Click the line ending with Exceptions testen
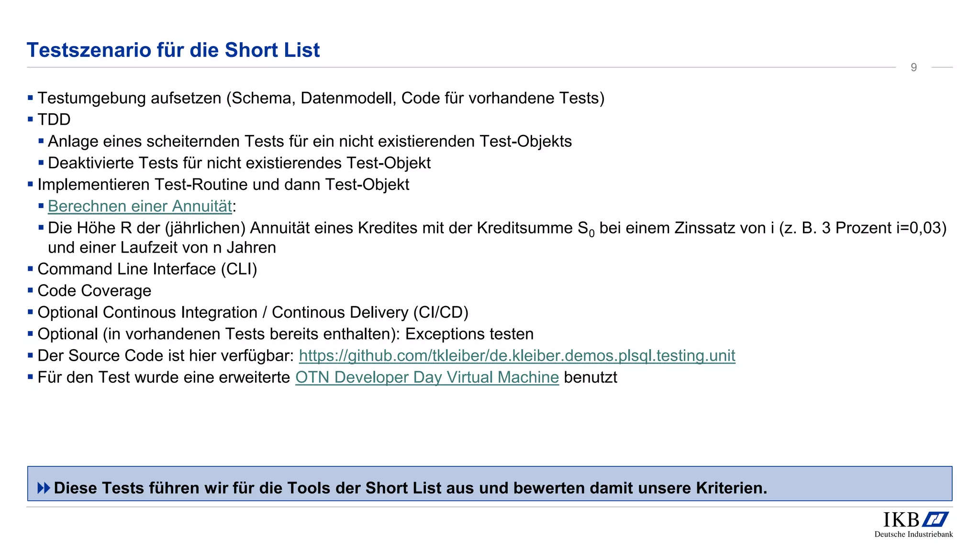Image resolution: width=980 pixels, height=551 pixels. point(286,334)
